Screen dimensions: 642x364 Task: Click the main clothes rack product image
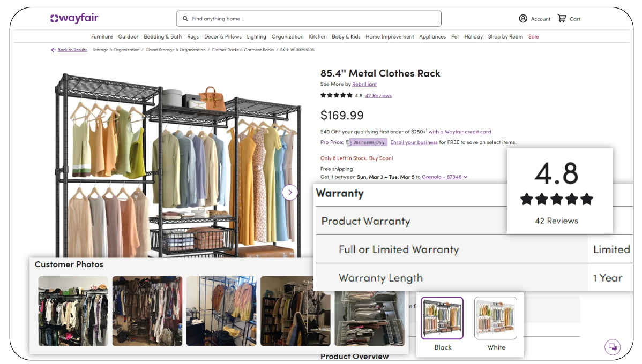tap(178, 165)
